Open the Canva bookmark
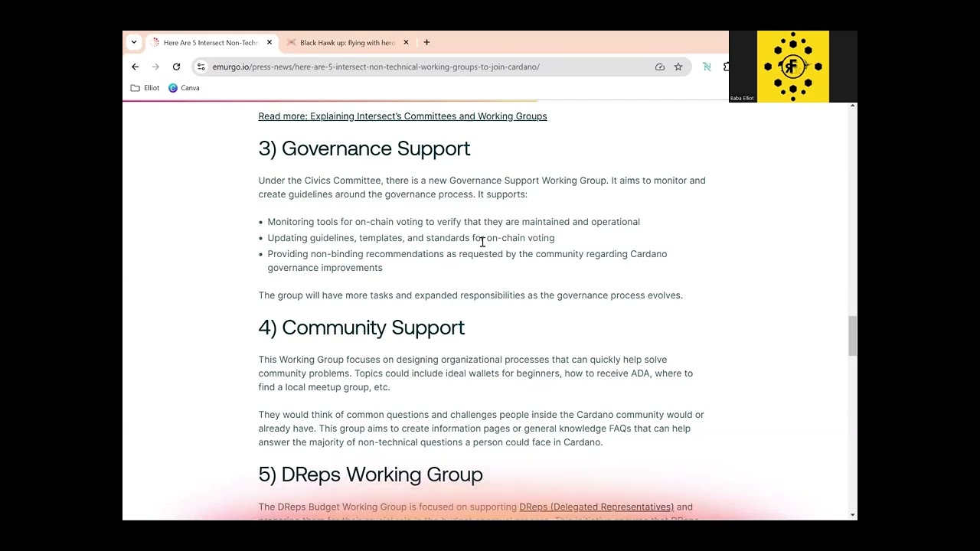This screenshot has width=980, height=551. [184, 88]
